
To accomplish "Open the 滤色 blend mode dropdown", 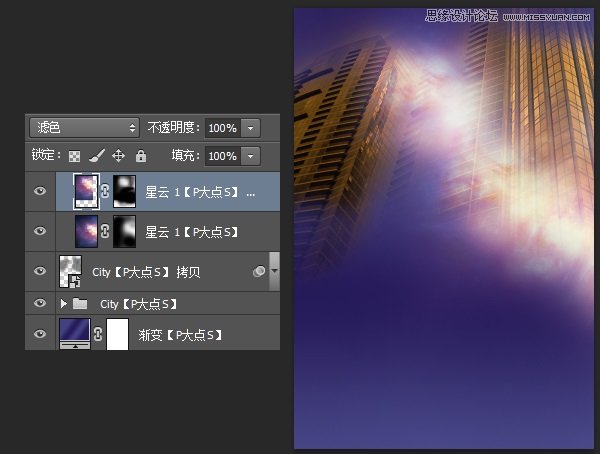I will 84,128.
